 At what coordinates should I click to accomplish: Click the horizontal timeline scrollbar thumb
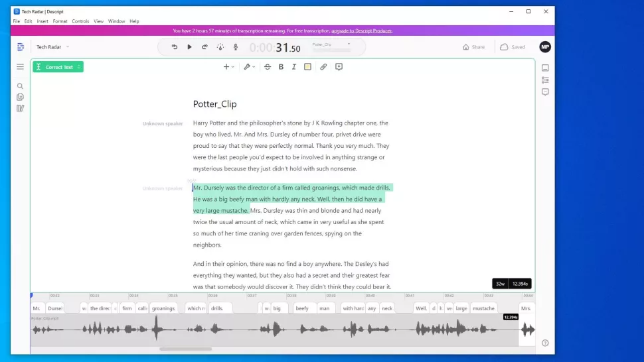(186, 349)
